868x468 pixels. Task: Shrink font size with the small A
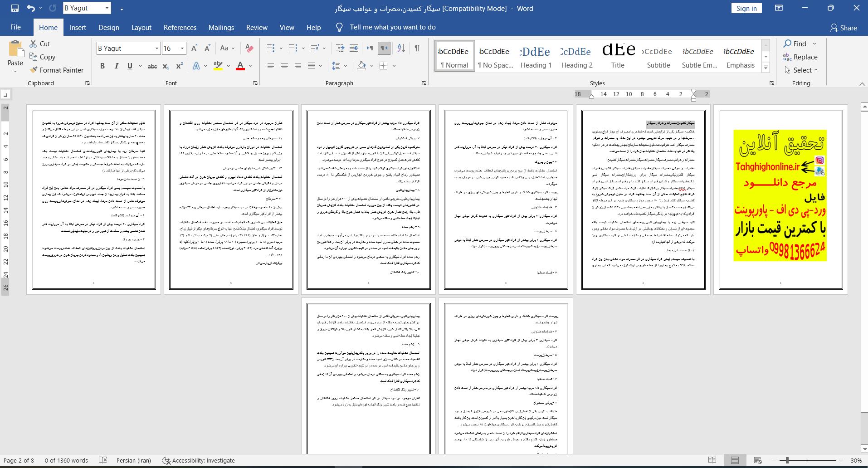[207, 48]
